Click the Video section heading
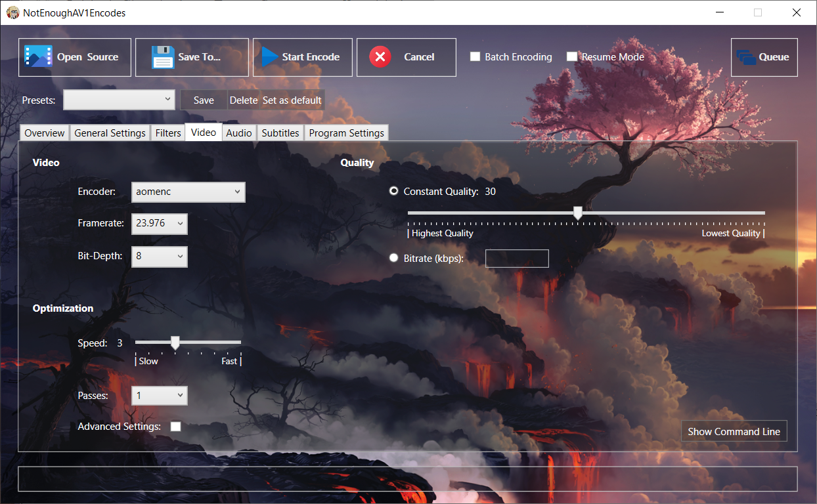The image size is (817, 504). click(46, 162)
